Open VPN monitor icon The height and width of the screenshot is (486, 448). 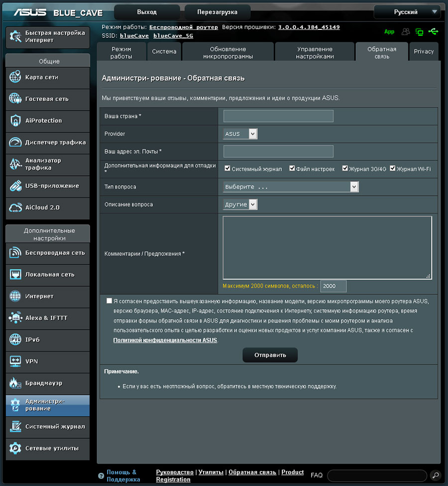pyautogui.click(x=15, y=361)
